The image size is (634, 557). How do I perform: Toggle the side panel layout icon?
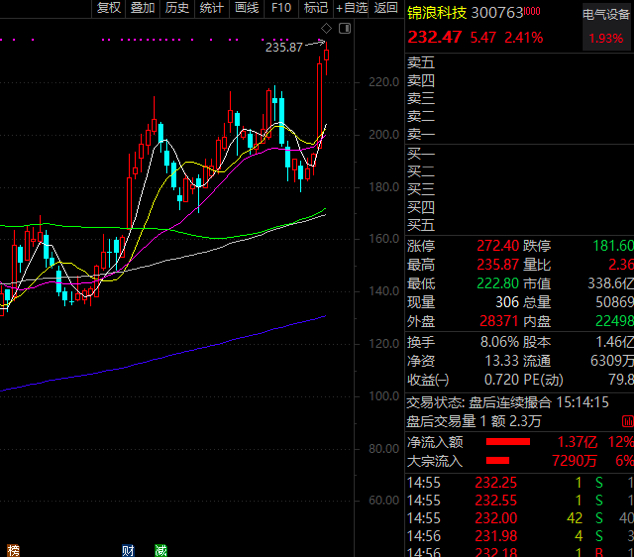[x=345, y=29]
